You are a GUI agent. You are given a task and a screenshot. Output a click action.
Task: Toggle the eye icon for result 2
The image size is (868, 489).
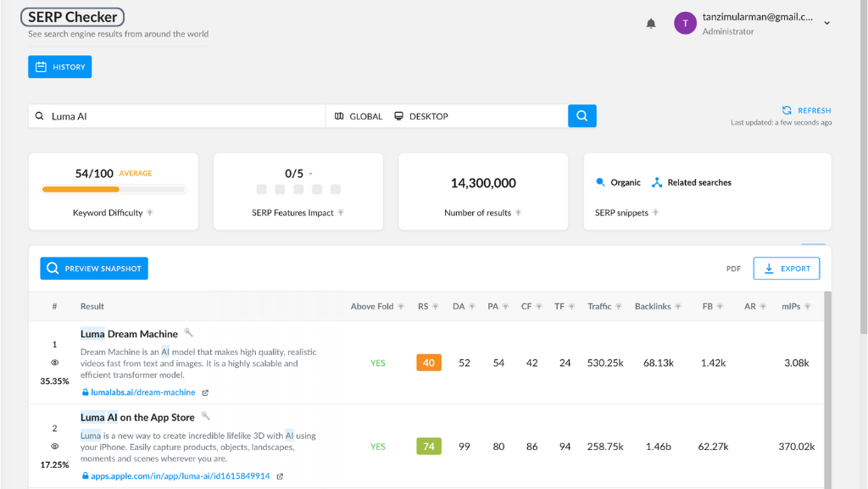[x=54, y=447]
